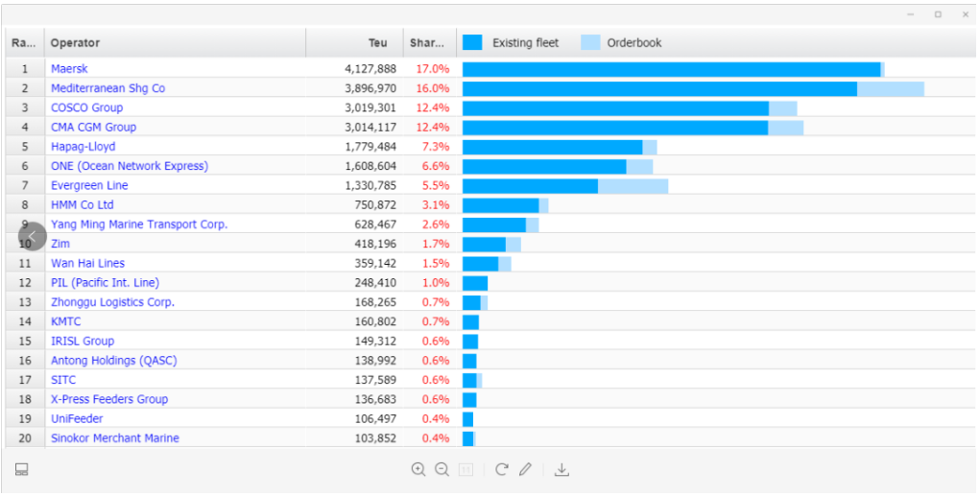
Task: Open the Mediterranean Shg Co link
Action: 108,88
